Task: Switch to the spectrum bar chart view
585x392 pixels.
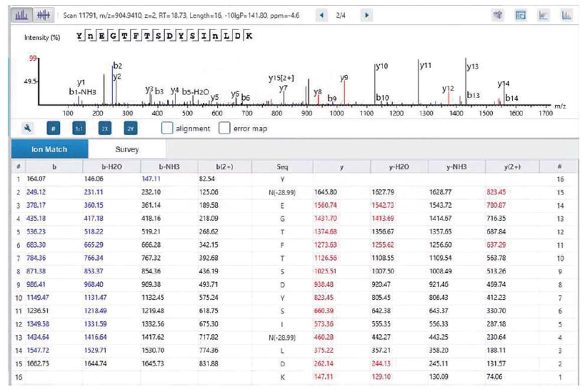Action: tap(22, 15)
